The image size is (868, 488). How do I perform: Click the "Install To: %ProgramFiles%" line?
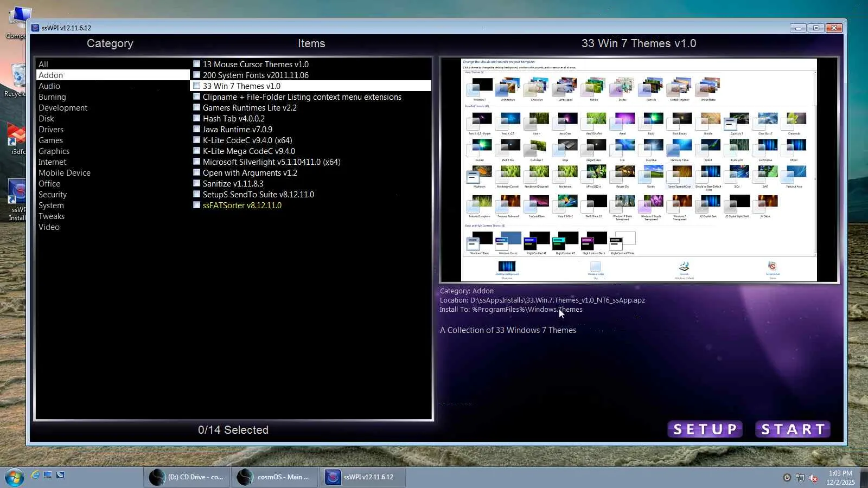tap(511, 310)
